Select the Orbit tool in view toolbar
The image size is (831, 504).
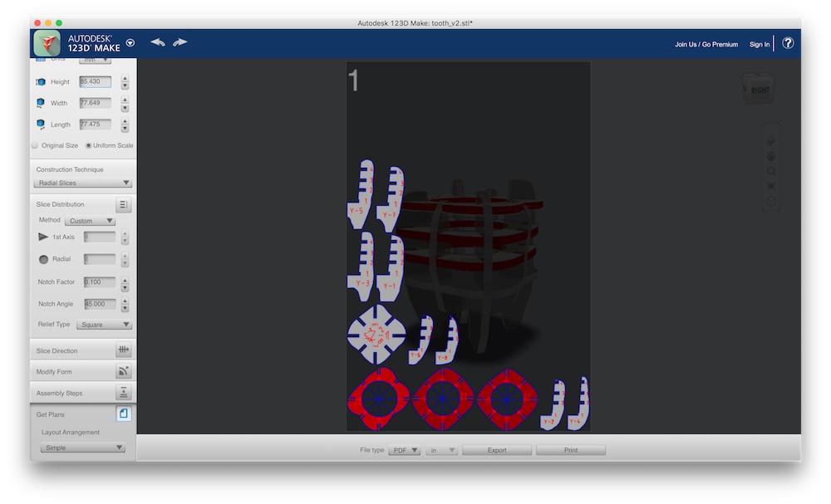coord(771,140)
